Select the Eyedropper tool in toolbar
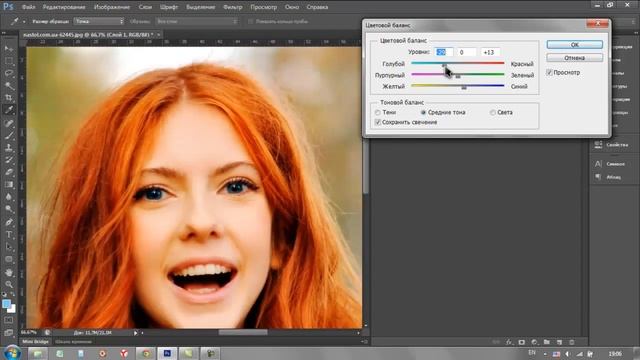Viewport: 640px width, 360px height. coord(9,110)
